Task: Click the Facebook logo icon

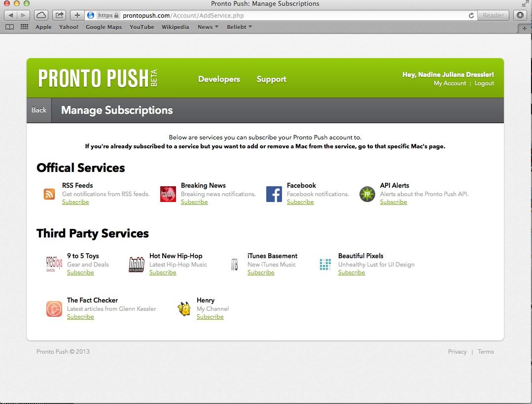Action: tap(274, 194)
